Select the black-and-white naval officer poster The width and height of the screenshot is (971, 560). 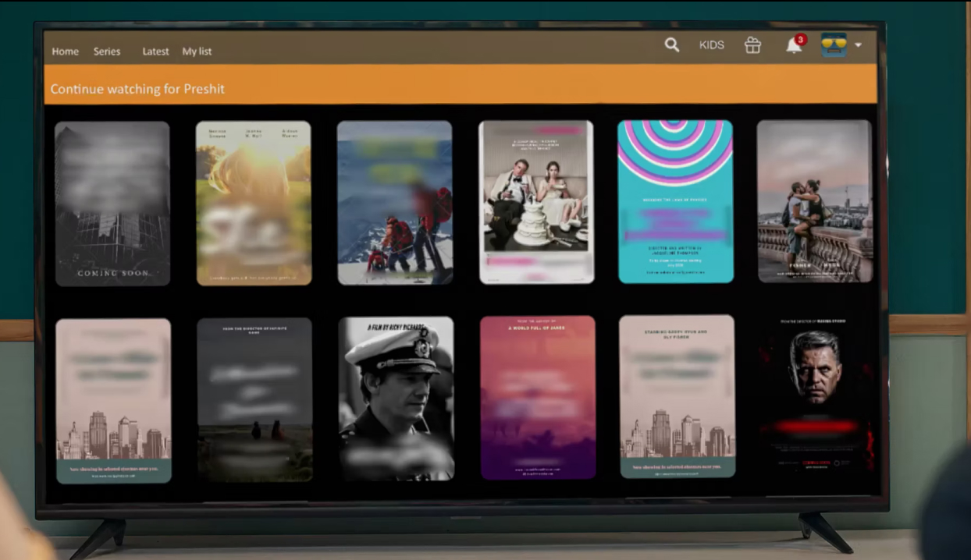click(x=397, y=399)
